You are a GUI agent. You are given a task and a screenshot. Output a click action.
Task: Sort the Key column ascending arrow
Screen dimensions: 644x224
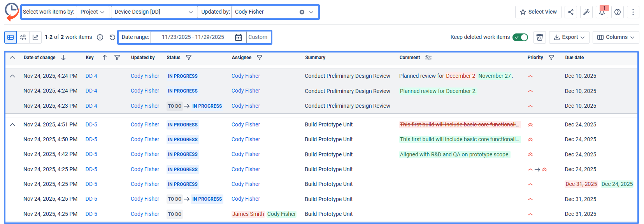(105, 58)
